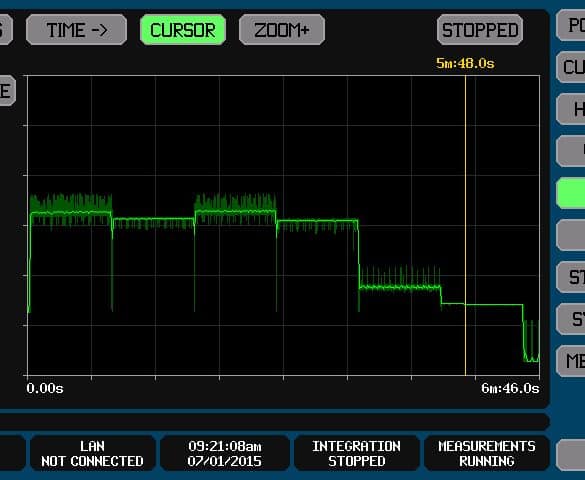The width and height of the screenshot is (585, 480).
Task: Click the TIME -> button
Action: pos(76,30)
